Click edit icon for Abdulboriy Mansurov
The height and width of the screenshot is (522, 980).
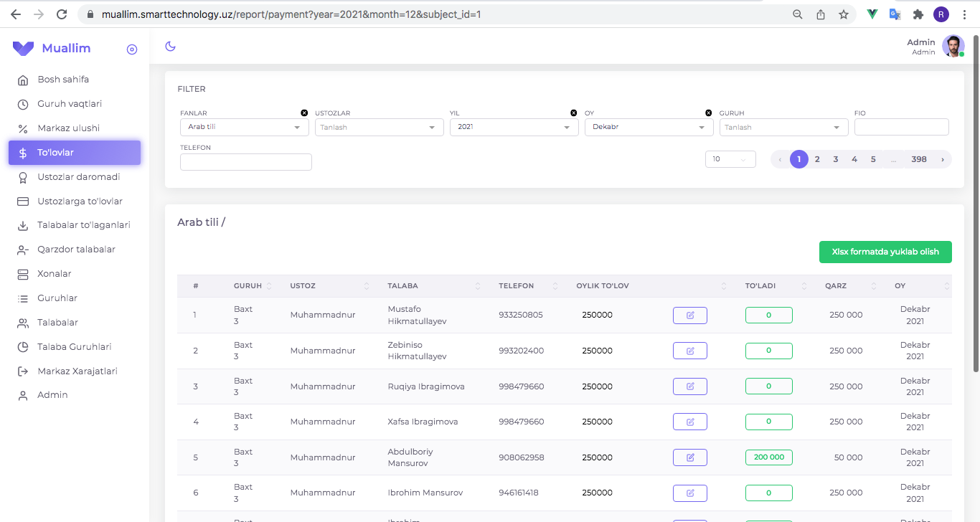689,457
